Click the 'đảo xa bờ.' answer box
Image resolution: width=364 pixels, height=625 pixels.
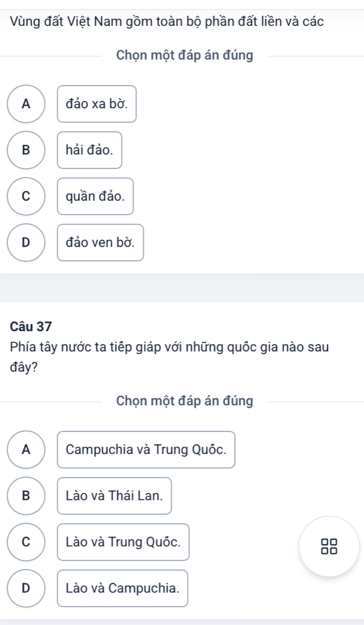click(96, 104)
